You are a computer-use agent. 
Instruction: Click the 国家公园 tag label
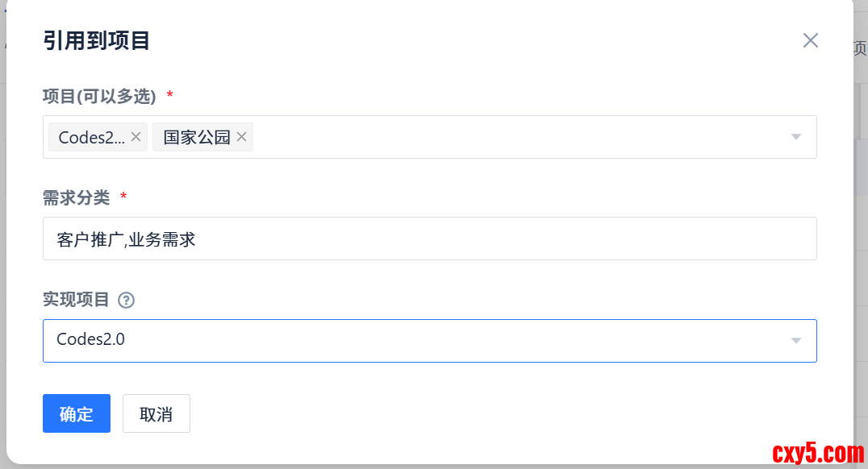[x=197, y=137]
